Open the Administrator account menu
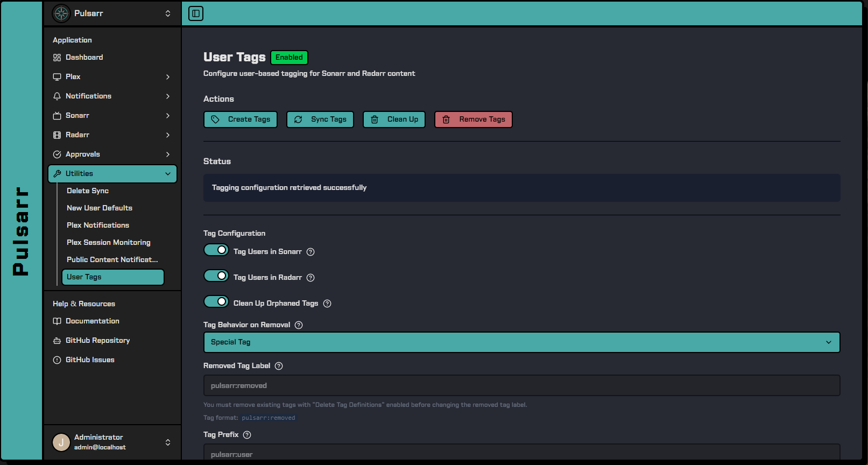The image size is (868, 465). pyautogui.click(x=112, y=442)
